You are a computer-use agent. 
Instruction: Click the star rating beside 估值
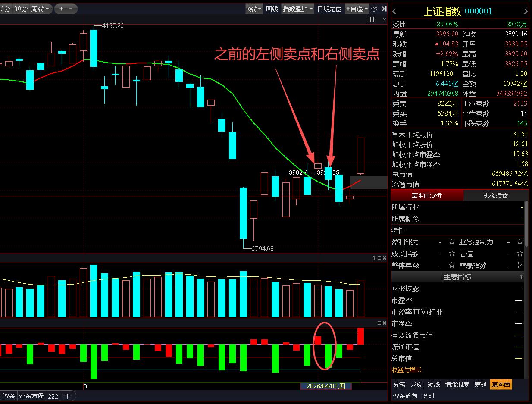(452, 254)
